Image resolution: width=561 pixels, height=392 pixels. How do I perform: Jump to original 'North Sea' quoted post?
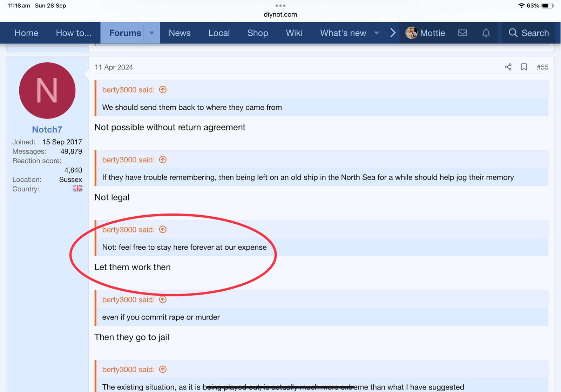[x=163, y=160]
